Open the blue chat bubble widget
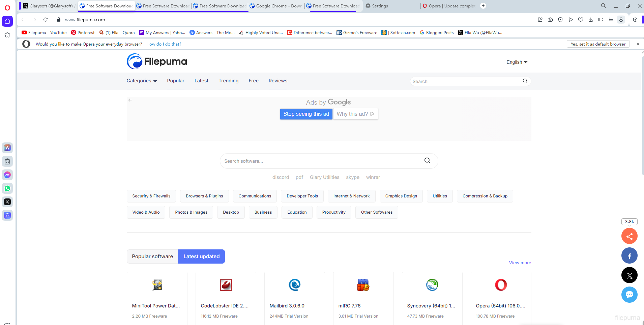The height and width of the screenshot is (325, 644). tap(629, 295)
